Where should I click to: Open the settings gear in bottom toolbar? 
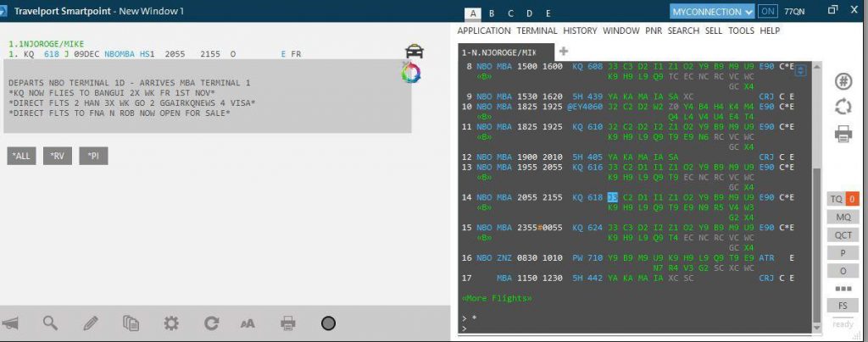[x=171, y=323]
